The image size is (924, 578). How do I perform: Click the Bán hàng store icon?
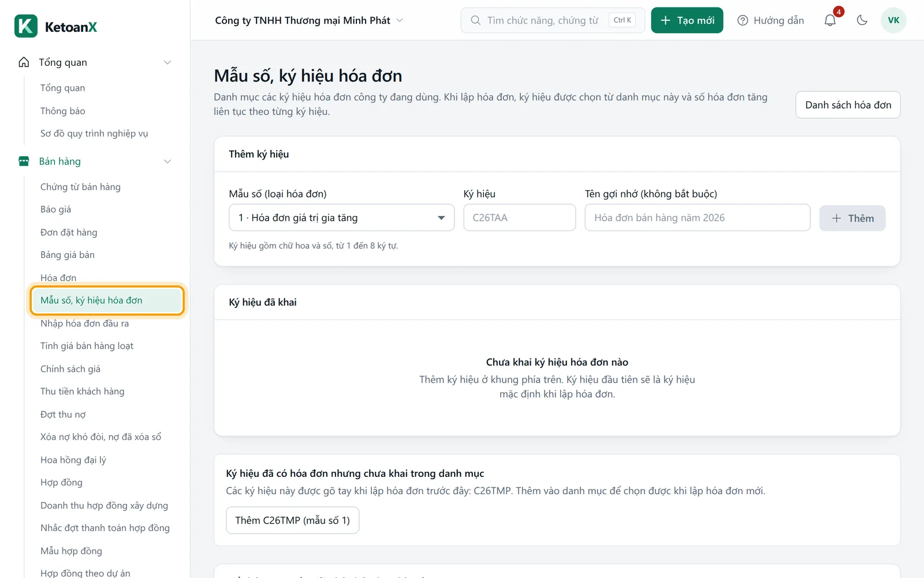[x=24, y=161]
